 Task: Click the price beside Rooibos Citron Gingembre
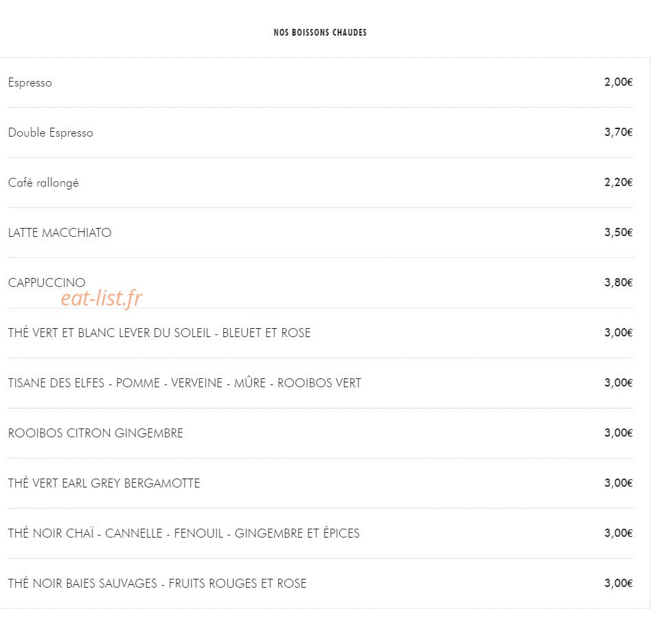coord(618,433)
